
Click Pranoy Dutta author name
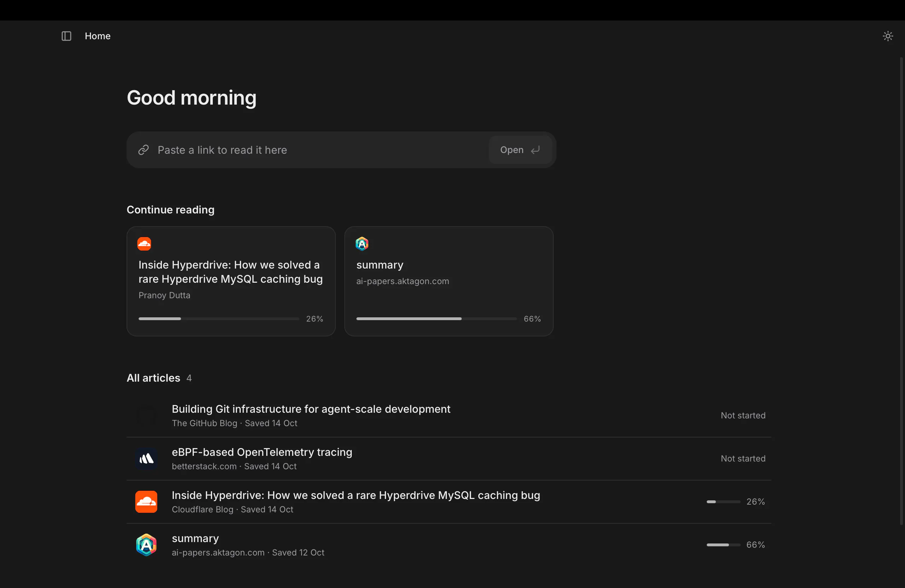[164, 295]
